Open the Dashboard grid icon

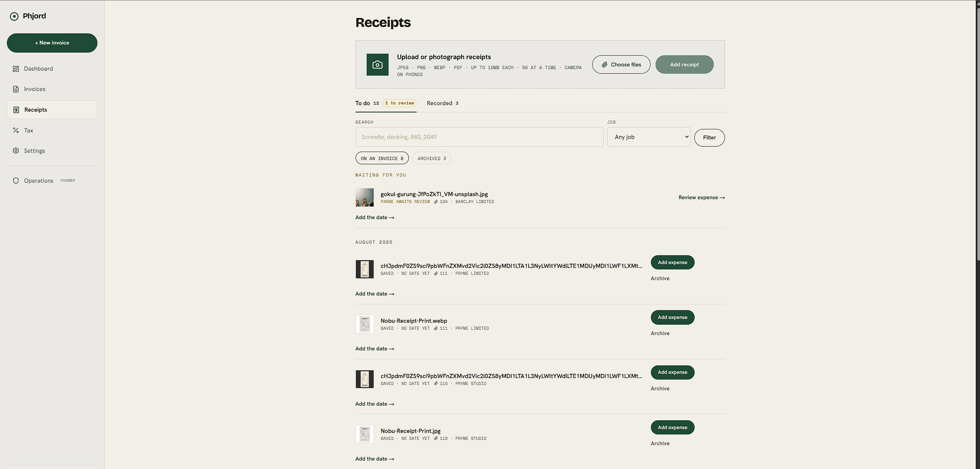[x=16, y=69]
